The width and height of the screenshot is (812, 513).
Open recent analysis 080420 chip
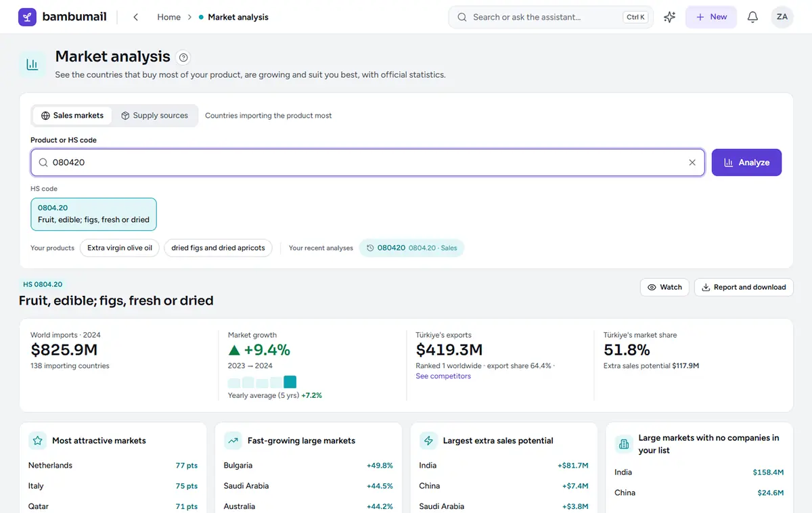coord(411,248)
